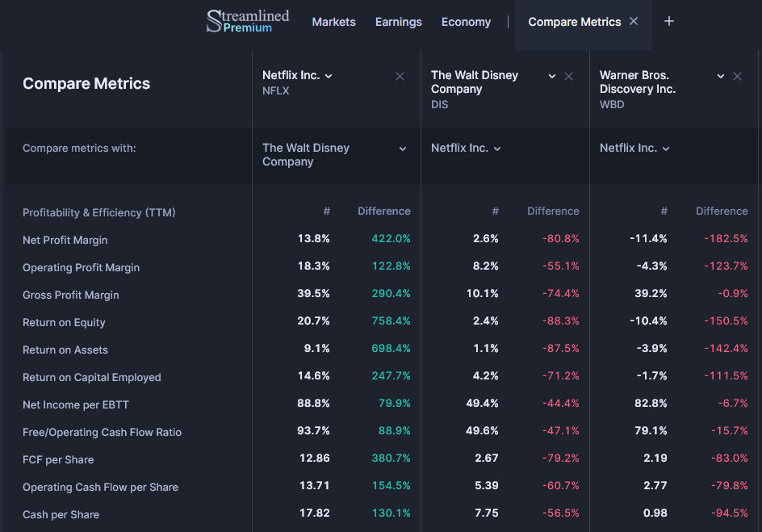
Task: Click the 698.4% return on assets difference
Action: click(x=391, y=349)
